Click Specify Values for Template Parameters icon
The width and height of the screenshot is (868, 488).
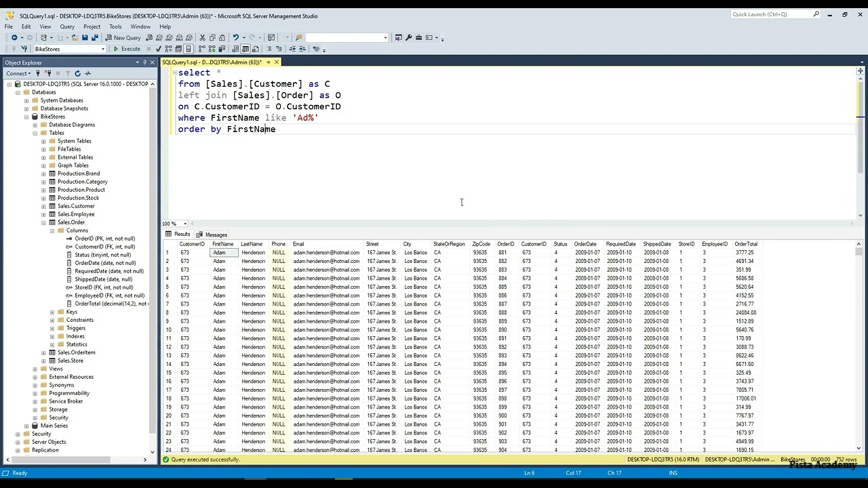click(317, 49)
